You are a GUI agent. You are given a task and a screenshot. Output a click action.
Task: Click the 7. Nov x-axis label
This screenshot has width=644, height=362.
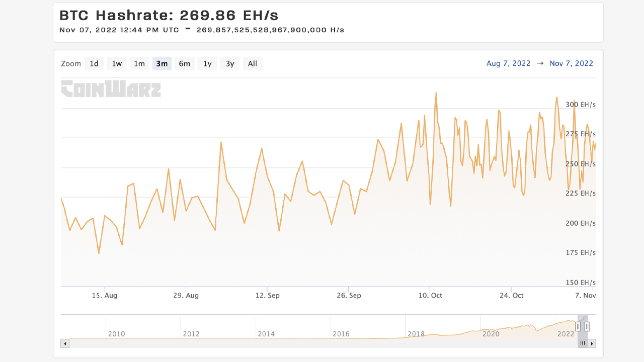click(586, 296)
